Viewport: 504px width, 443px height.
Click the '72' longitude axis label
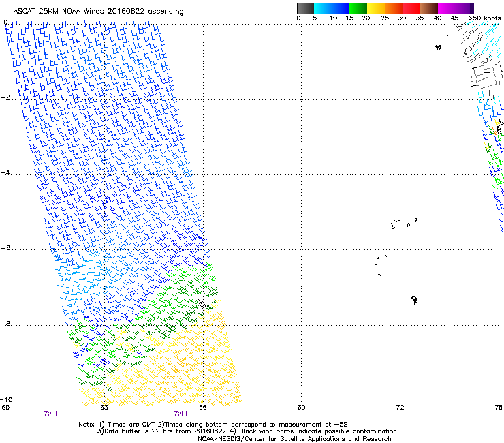click(x=400, y=408)
